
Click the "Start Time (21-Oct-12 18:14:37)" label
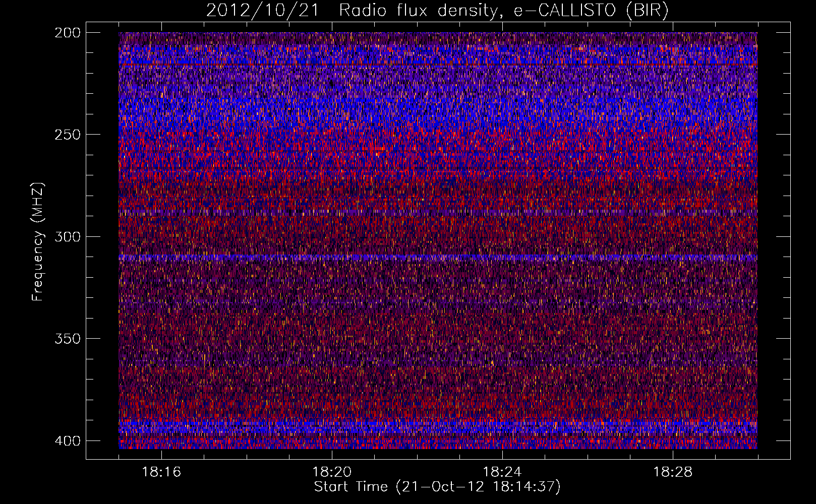[437, 487]
